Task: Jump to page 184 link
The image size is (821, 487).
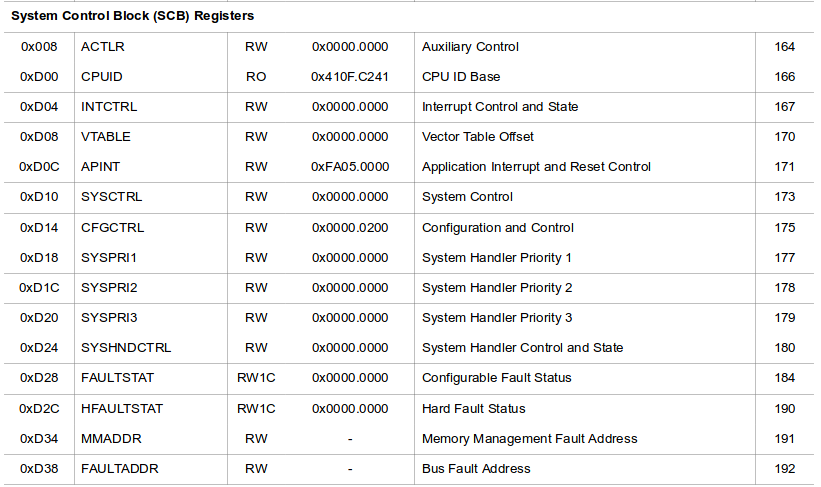Action: point(785,378)
